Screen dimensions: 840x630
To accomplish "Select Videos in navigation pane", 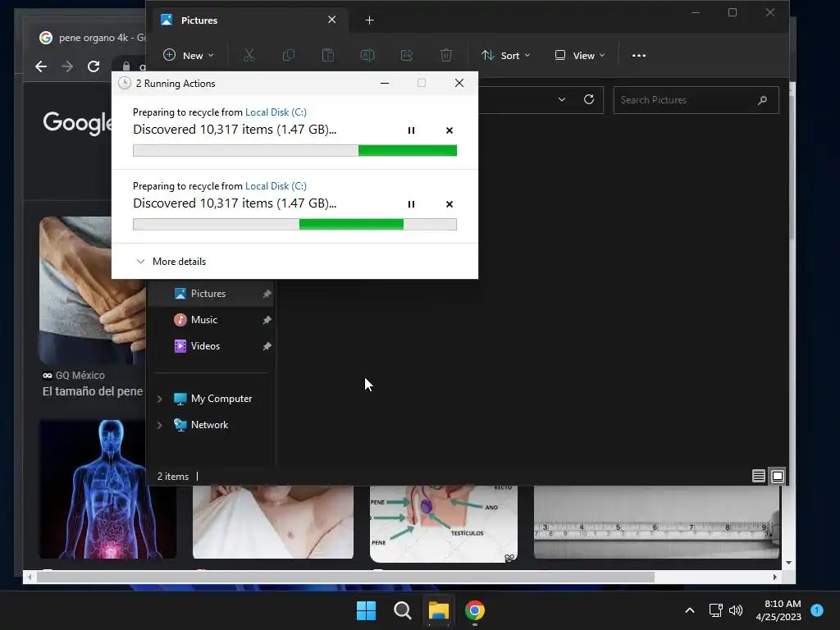I will click(205, 346).
